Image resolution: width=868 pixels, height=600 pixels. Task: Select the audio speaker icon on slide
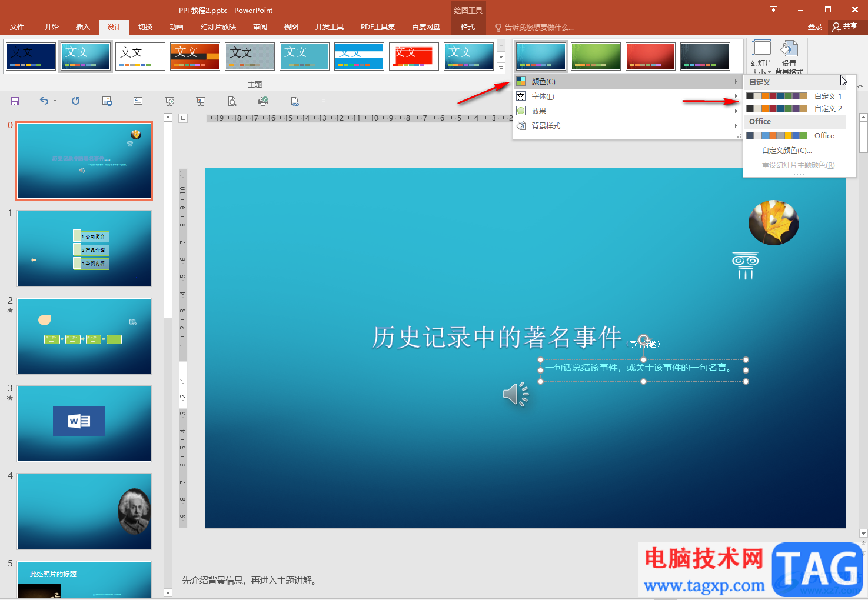point(516,394)
